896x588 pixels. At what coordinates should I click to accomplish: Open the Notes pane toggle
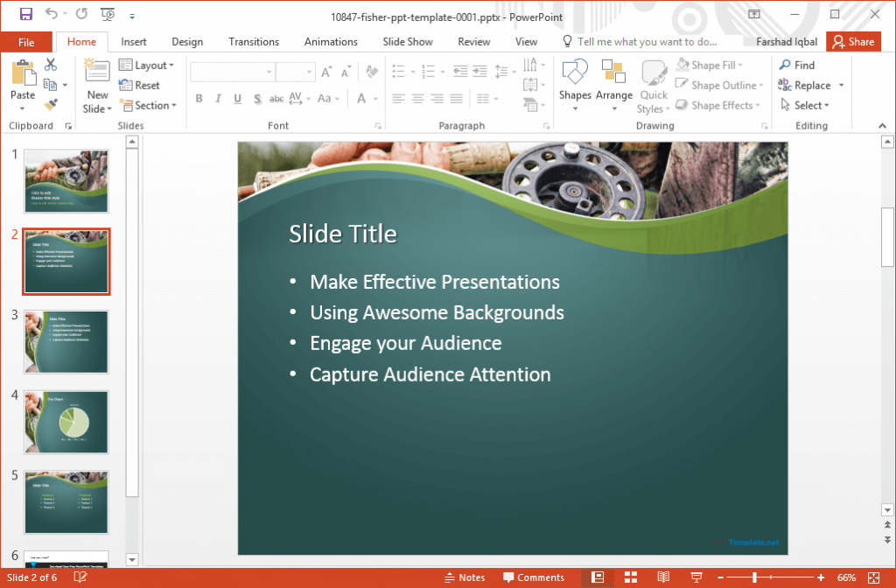click(465, 577)
